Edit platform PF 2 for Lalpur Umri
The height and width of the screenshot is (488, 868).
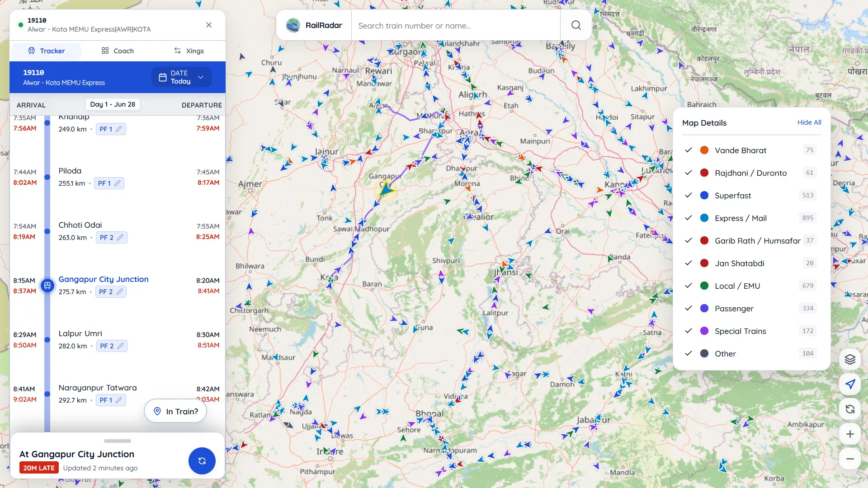[112, 346]
